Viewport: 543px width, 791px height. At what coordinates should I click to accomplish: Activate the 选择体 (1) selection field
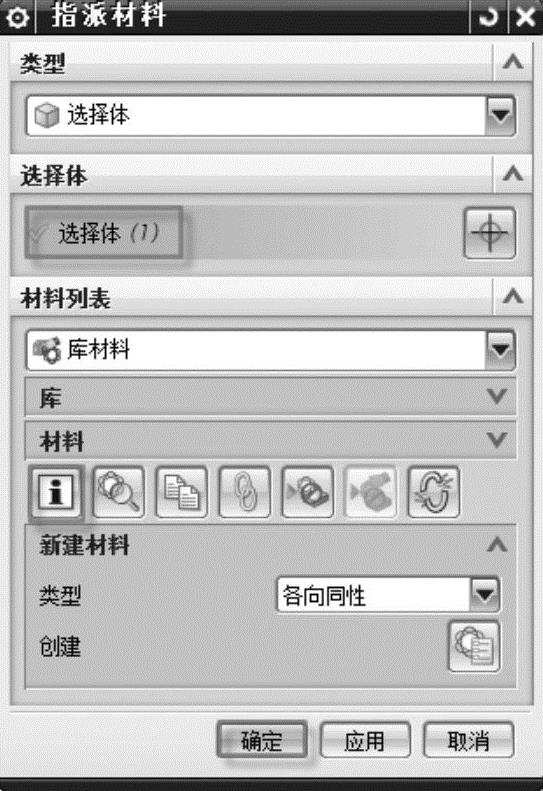(103, 233)
